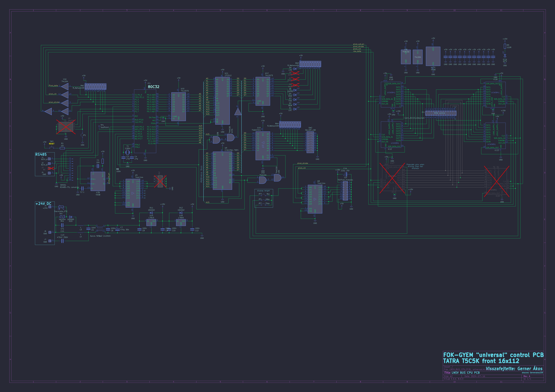
Task: Select the J5 +24V input pad
Action: (x=50, y=207)
